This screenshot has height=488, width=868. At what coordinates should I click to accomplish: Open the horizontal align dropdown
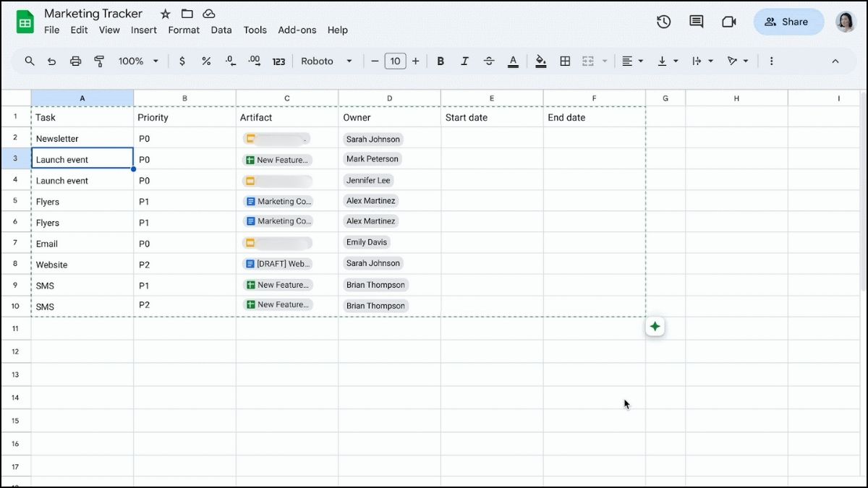click(633, 61)
